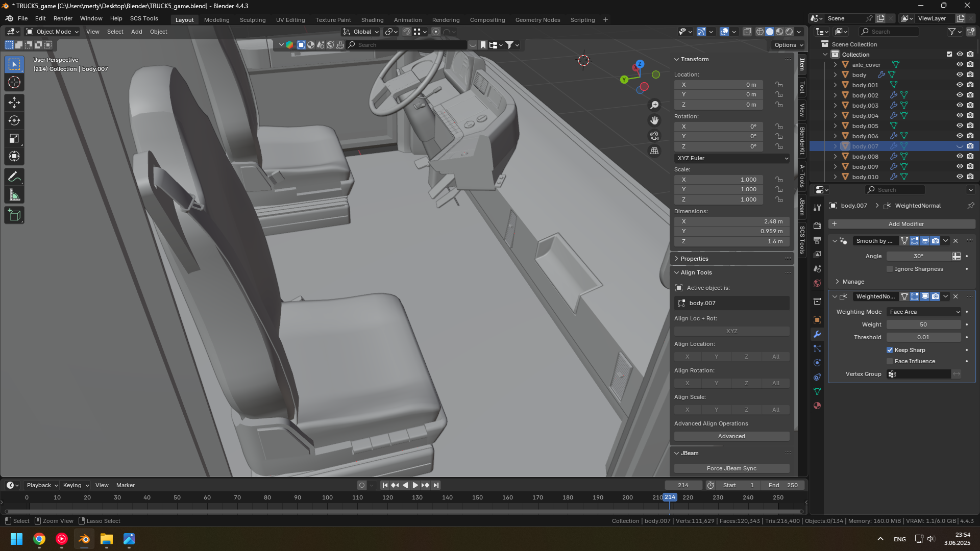The image size is (980, 551).
Task: Click the Play animation button in timeline
Action: (x=415, y=485)
